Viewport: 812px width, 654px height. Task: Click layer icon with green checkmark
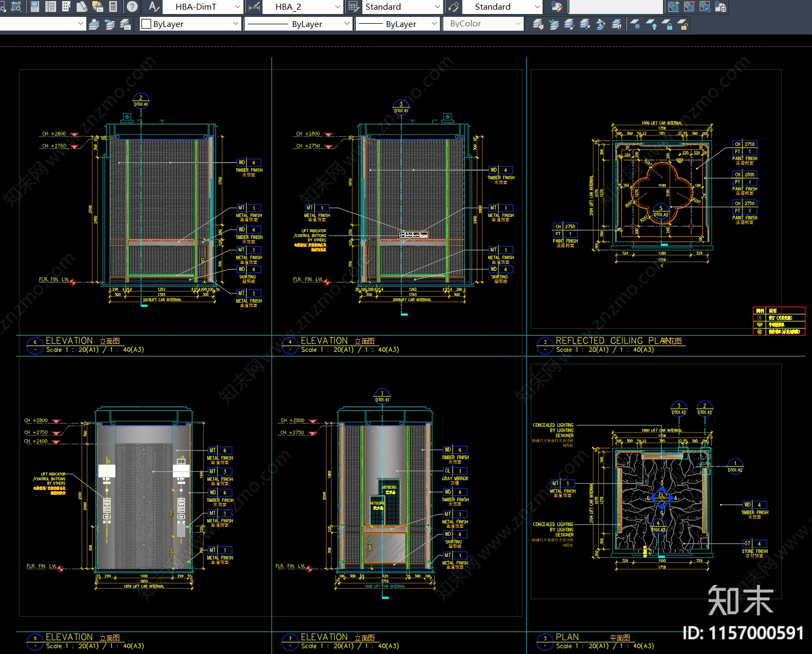pyautogui.click(x=553, y=24)
